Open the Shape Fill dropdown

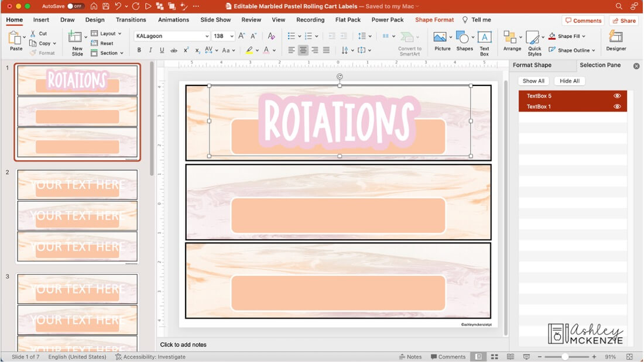[571, 36]
